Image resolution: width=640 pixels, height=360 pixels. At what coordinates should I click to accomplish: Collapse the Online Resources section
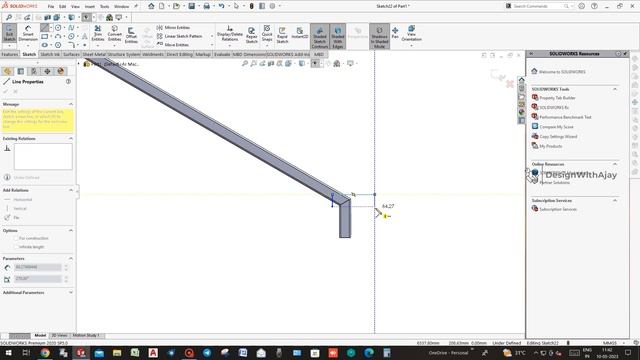click(x=615, y=164)
